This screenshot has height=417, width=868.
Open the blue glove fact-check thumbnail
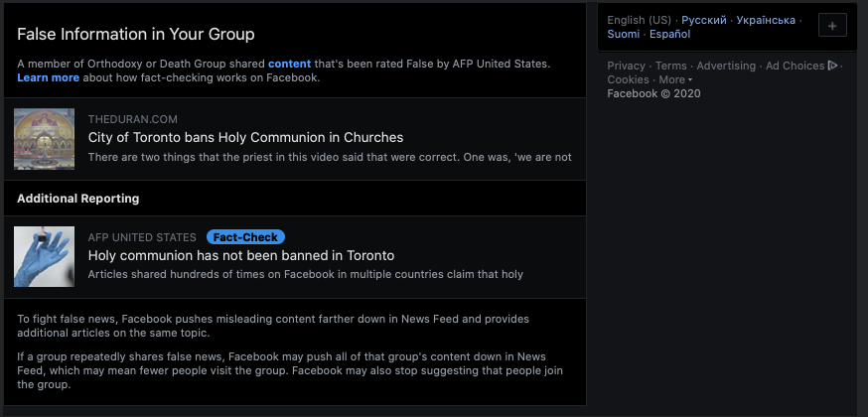pyautogui.click(x=45, y=256)
